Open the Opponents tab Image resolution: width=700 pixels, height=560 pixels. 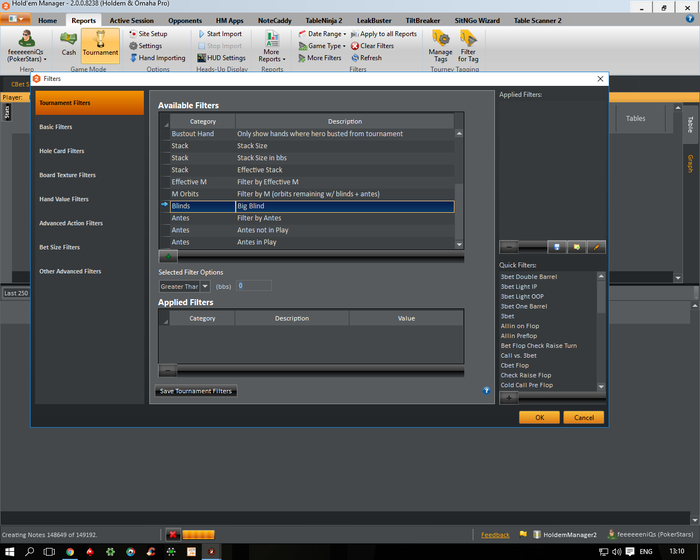tap(185, 21)
